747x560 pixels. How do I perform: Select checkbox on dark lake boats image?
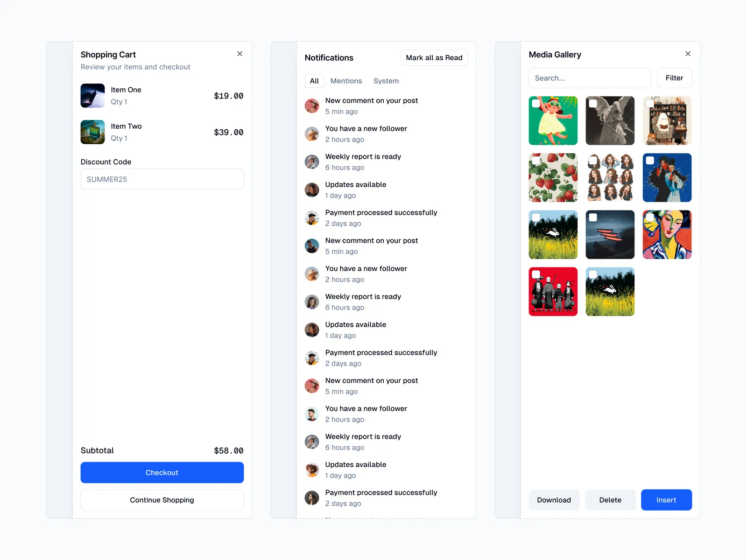click(x=593, y=217)
